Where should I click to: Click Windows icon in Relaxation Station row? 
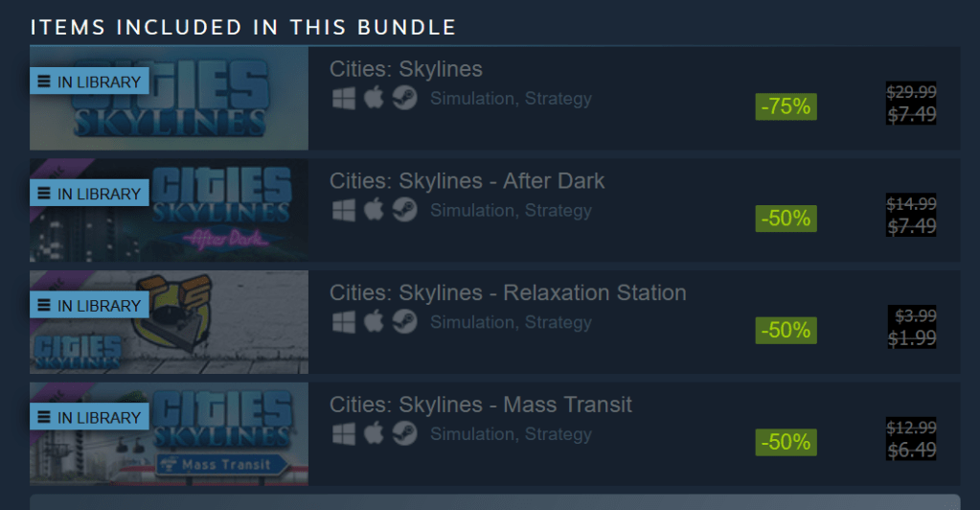344,322
